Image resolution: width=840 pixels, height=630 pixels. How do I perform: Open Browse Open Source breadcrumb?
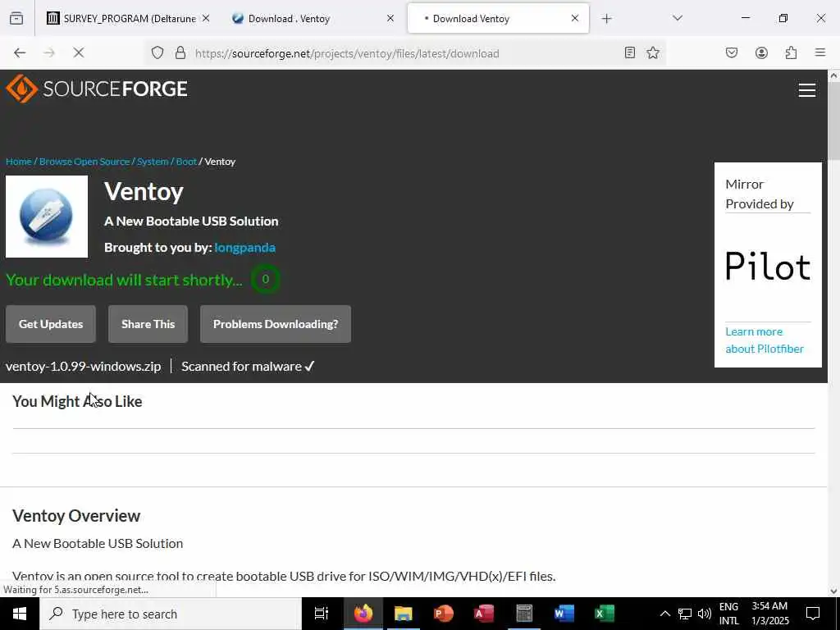point(84,162)
